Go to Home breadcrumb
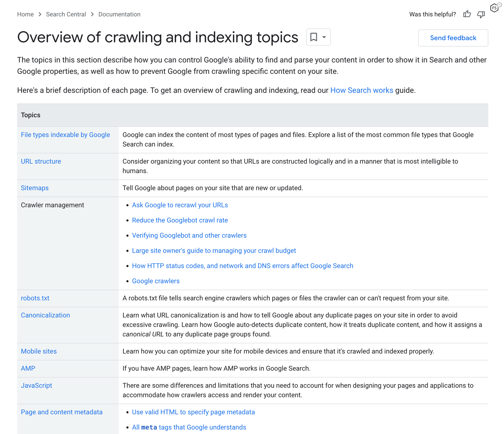 point(25,14)
